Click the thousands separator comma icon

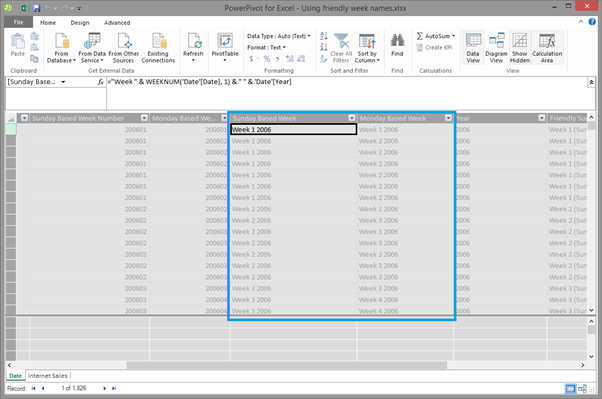coord(277,59)
